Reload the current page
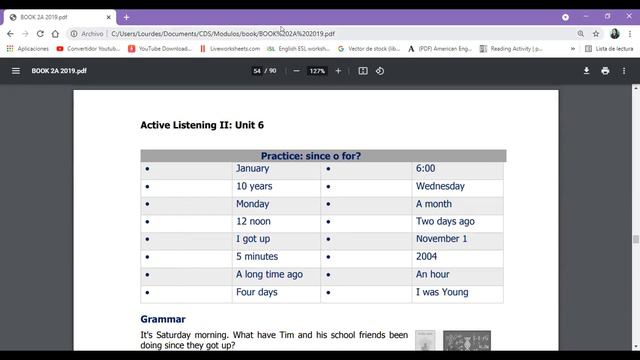 tap(40, 34)
